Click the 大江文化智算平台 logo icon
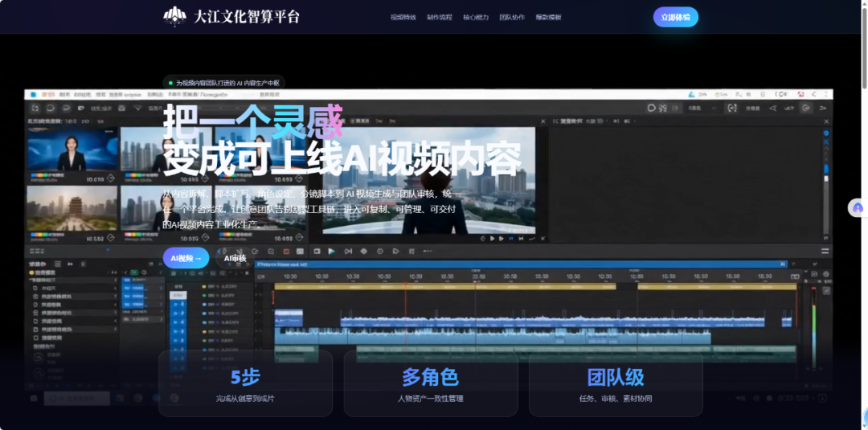Image resolution: width=868 pixels, height=430 pixels. click(x=174, y=17)
